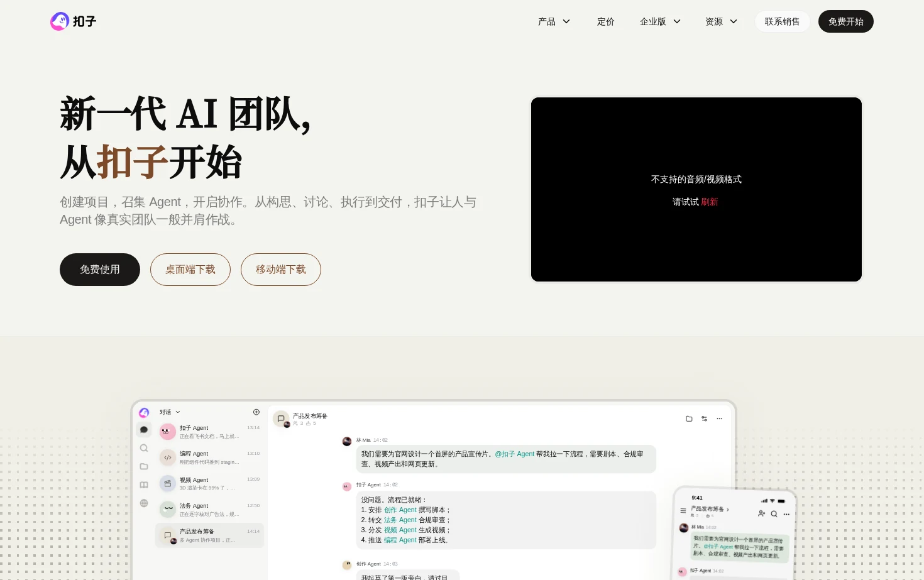Click the Coze logo in app sidebar
Image resolution: width=924 pixels, height=580 pixels.
144,412
